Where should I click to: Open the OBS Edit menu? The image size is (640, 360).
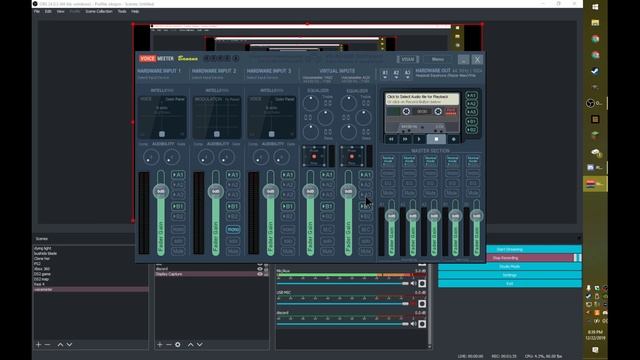coord(48,11)
